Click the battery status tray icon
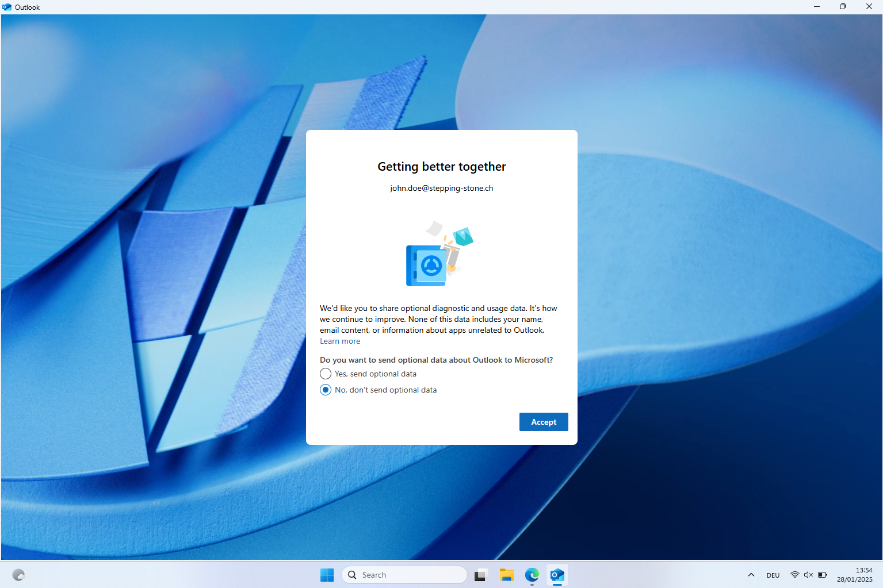The width and height of the screenshot is (883, 588). (823, 575)
